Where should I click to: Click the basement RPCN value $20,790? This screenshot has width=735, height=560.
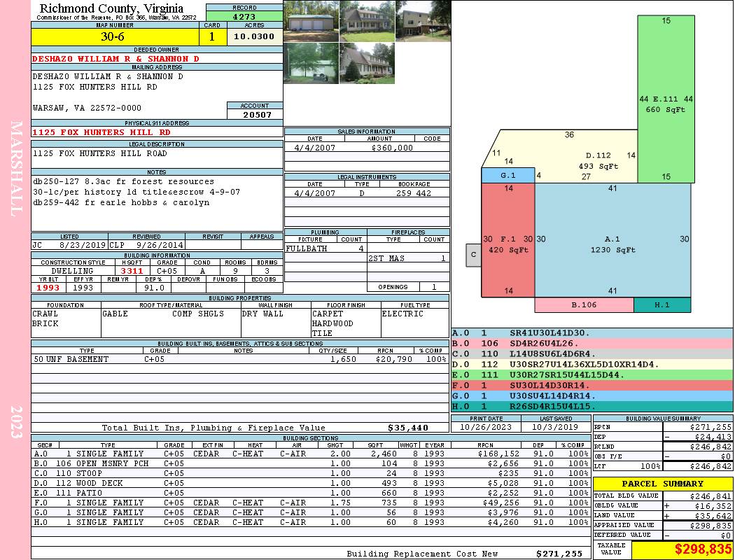393,359
